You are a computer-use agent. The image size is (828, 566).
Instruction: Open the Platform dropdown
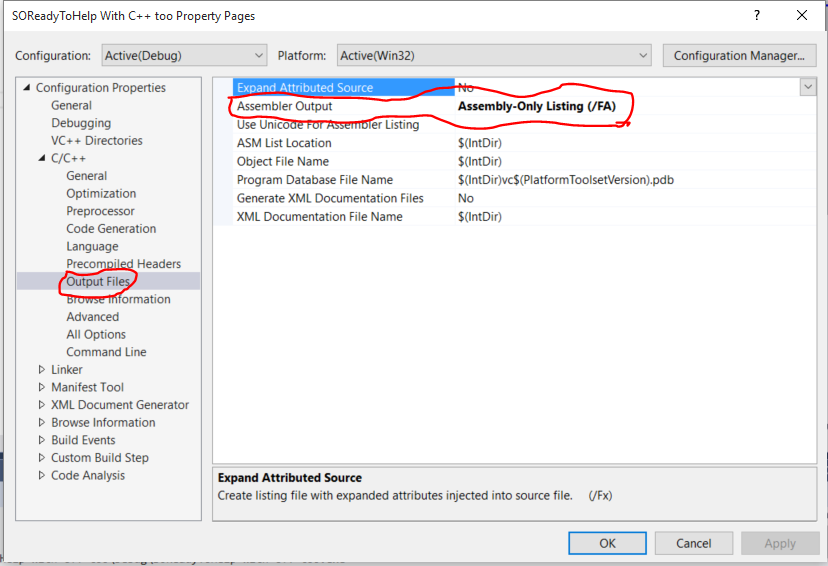(x=493, y=56)
